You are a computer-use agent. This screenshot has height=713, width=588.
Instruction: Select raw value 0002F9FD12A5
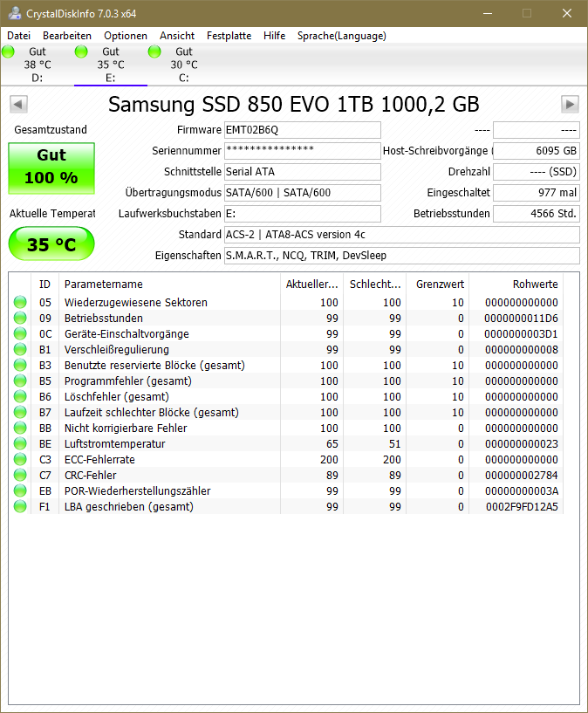(522, 506)
